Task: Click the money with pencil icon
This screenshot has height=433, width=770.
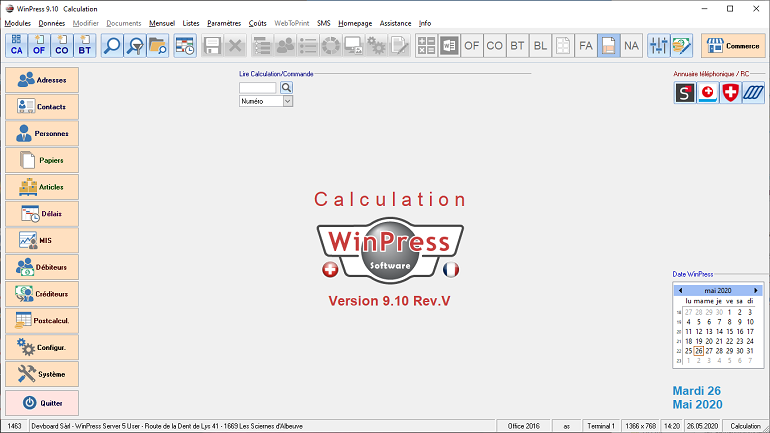Action: point(682,46)
